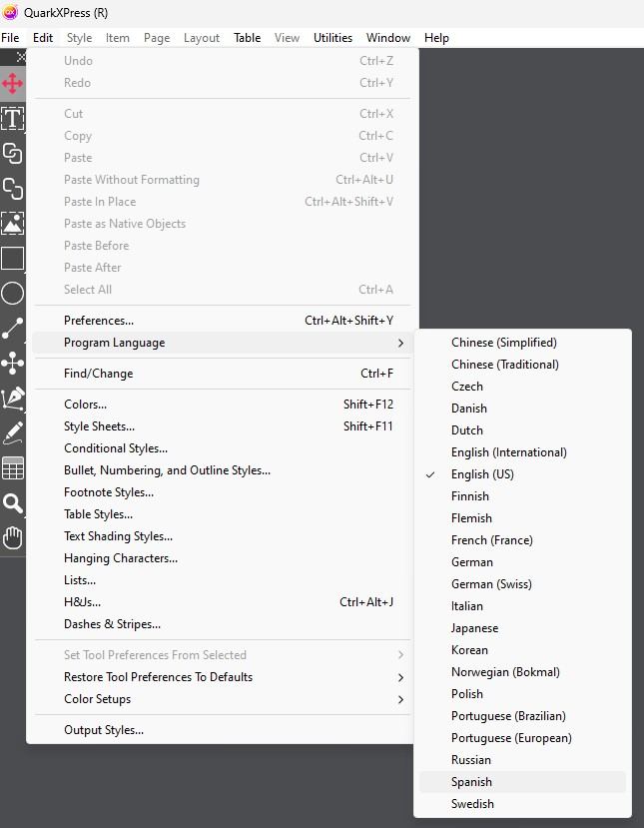This screenshot has width=644, height=828.
Task: Select the Item (move) tool
Action: (x=12, y=83)
